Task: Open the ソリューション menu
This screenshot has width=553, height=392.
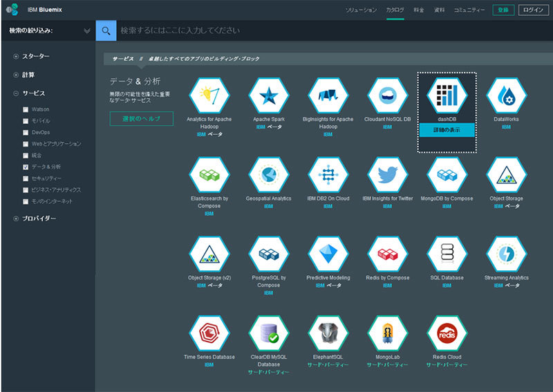Action: 361,10
